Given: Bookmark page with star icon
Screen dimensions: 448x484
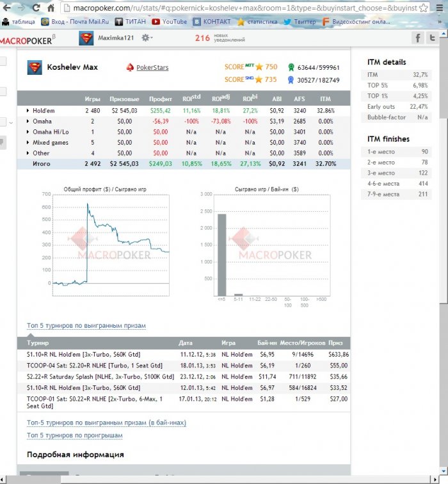Looking at the screenshot, I should pos(424,8).
